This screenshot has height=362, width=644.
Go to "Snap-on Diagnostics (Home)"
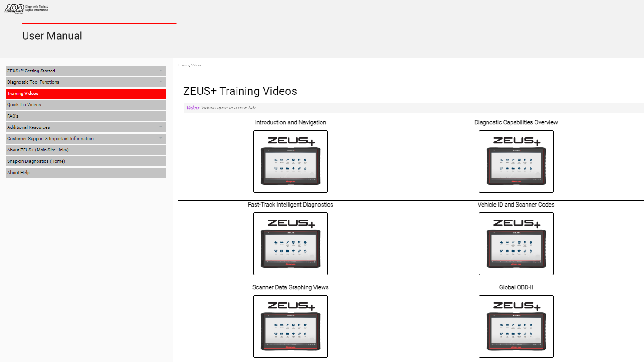click(x=85, y=161)
